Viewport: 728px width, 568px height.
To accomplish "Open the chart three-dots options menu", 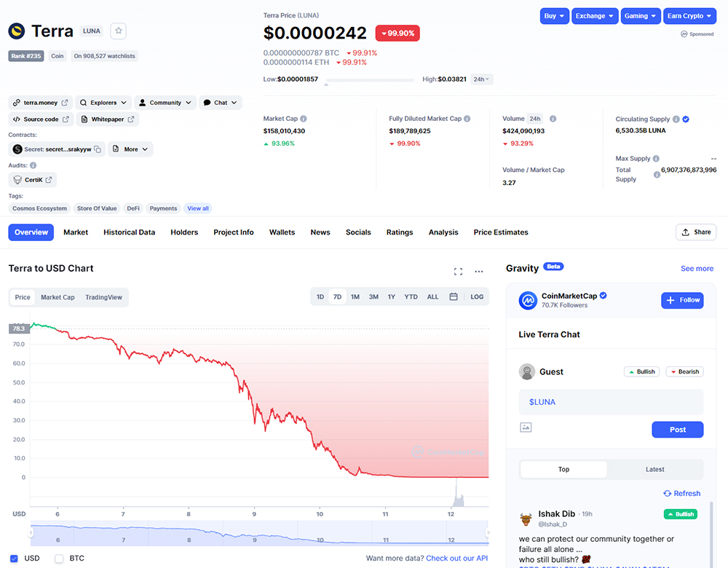I will point(478,272).
